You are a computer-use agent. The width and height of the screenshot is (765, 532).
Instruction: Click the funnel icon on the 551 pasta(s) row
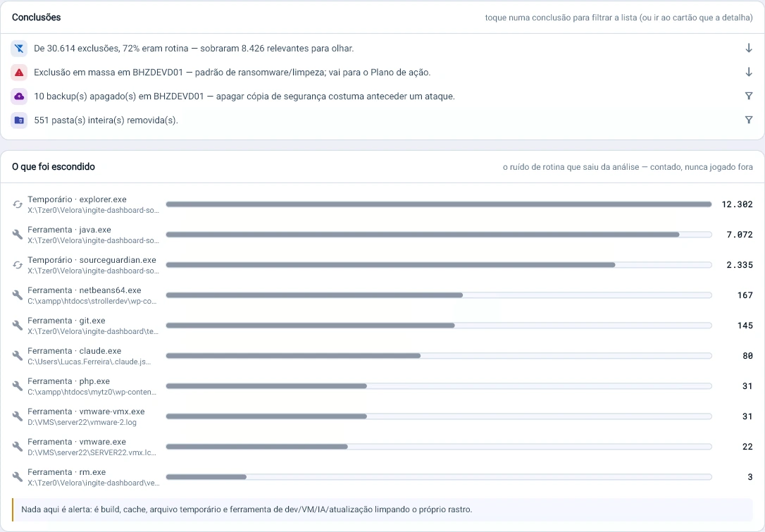tap(748, 120)
